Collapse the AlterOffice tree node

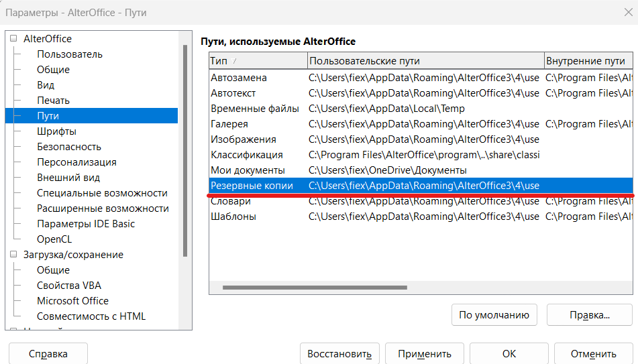coord(13,39)
